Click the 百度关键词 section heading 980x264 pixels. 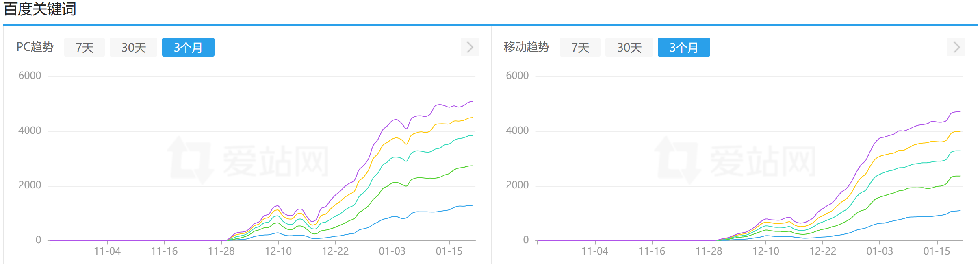(40, 9)
